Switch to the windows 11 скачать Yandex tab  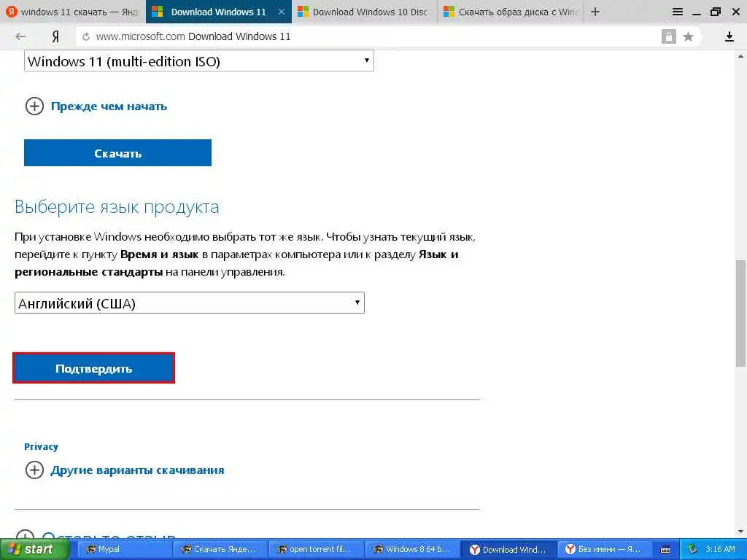tap(73, 12)
